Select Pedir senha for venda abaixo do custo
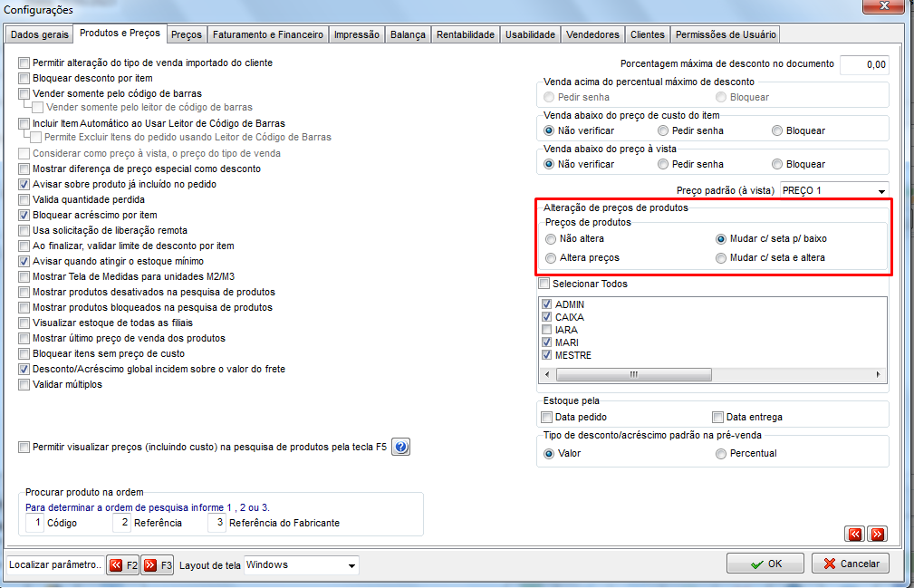The width and height of the screenshot is (914, 588). 663,131
